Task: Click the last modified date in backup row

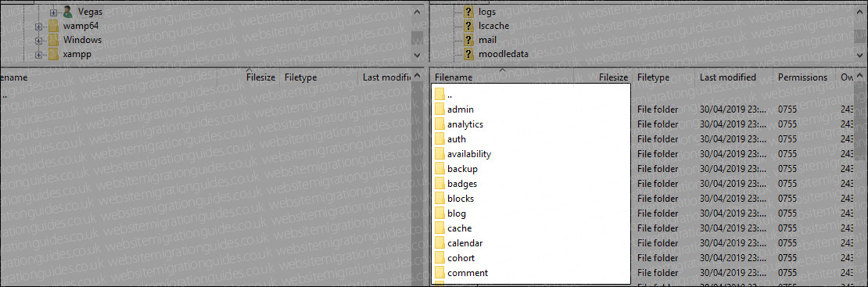Action: 733,168
